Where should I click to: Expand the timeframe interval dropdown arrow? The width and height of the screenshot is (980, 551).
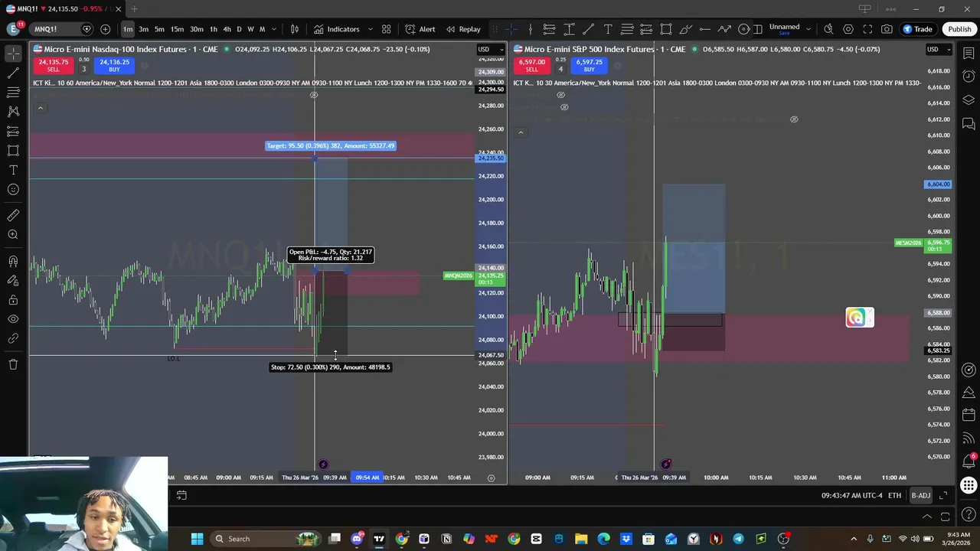coord(276,29)
